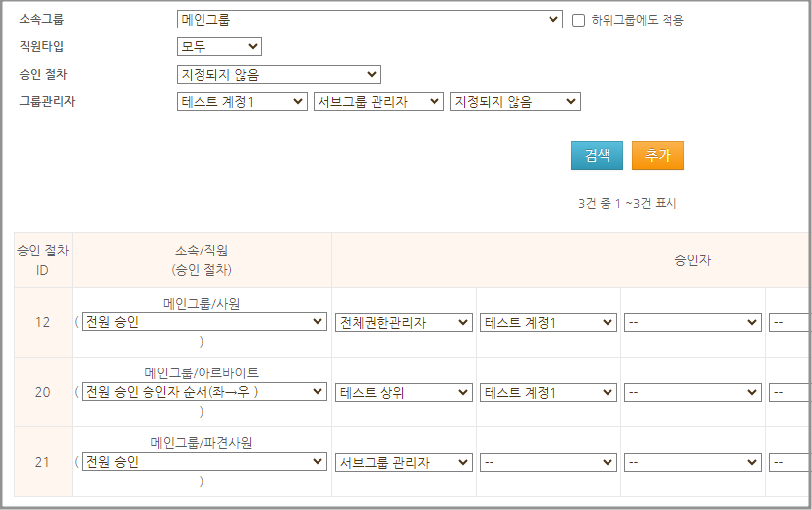Expand the third 그룹관리자 지정되지 않음 dropdown
This screenshot has height=510, width=812.
coord(515,102)
